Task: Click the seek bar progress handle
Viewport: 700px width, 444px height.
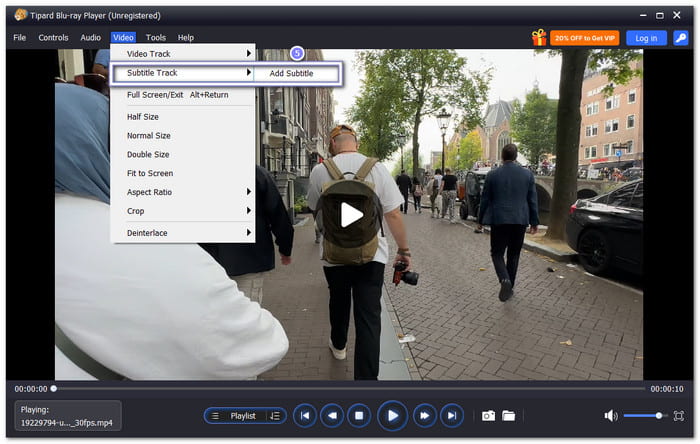Action: 54,389
